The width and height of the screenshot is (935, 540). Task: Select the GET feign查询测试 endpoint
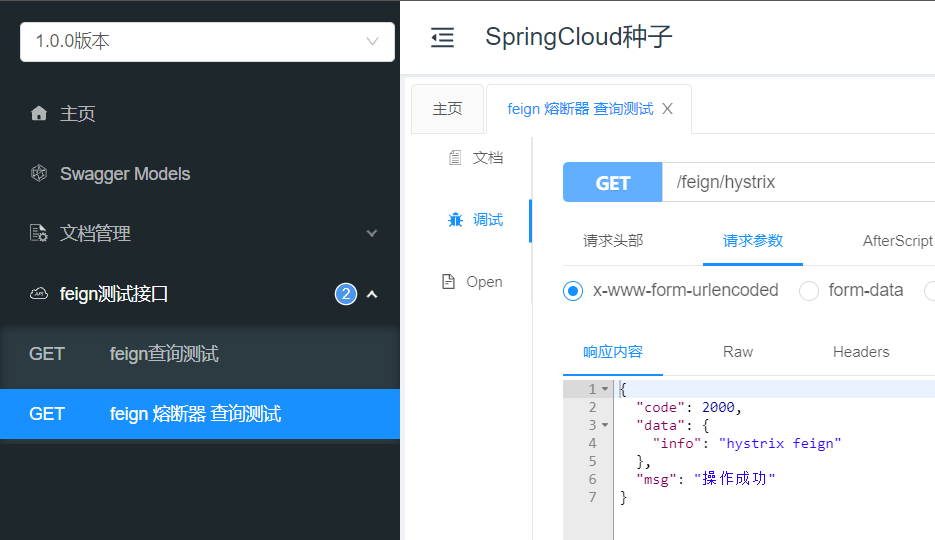point(200,354)
